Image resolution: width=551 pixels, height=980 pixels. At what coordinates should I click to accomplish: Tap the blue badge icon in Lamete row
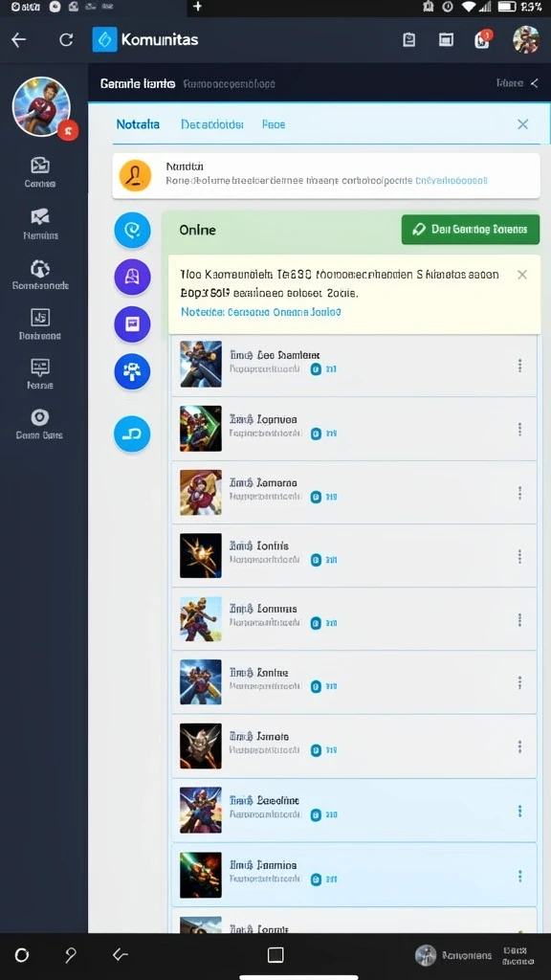pos(316,750)
